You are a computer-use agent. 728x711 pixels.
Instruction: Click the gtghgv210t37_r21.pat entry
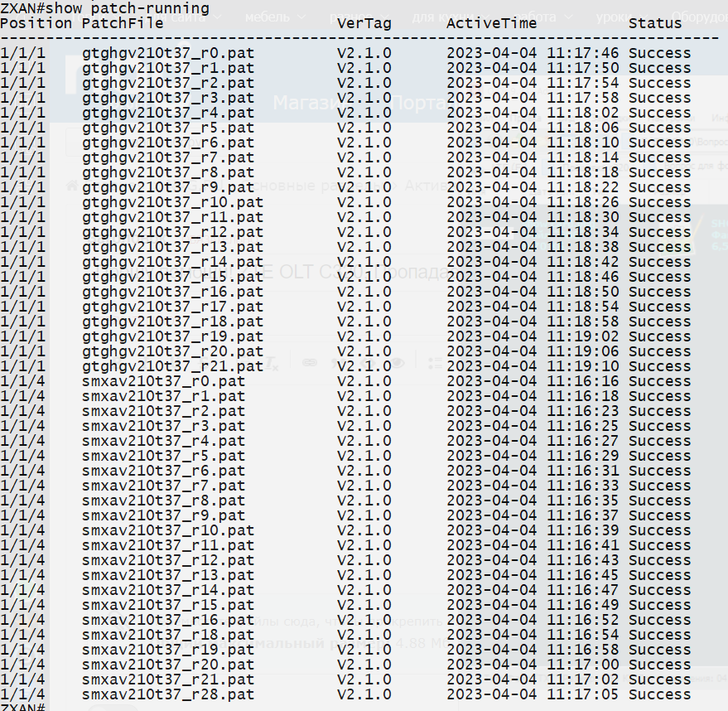coord(173,366)
